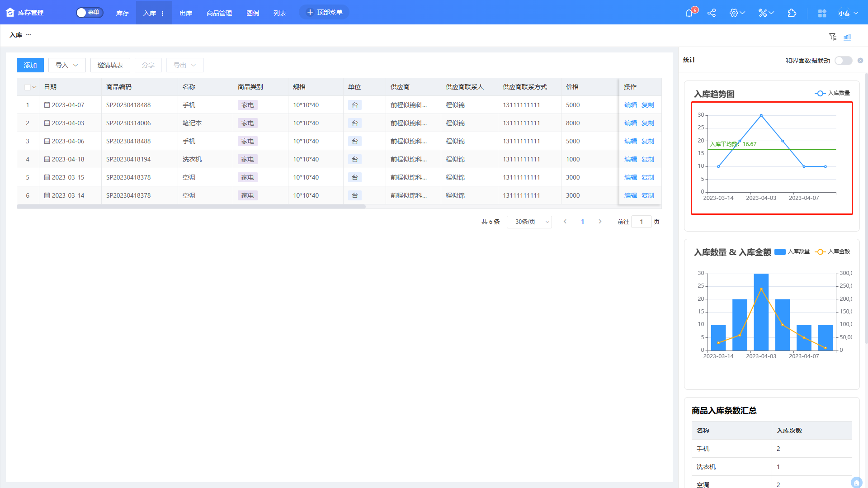868x488 pixels.
Task: Check the select-all checkbox in table header
Action: pos(28,87)
